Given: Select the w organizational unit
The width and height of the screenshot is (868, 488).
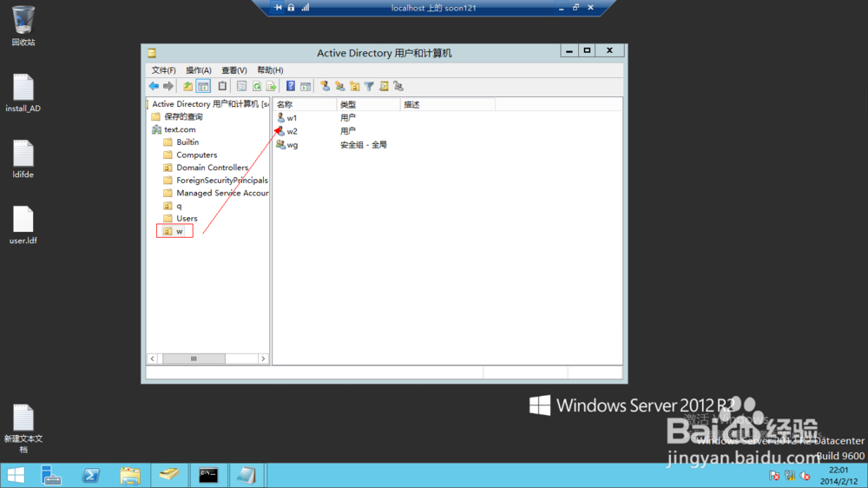Looking at the screenshot, I should (x=174, y=231).
